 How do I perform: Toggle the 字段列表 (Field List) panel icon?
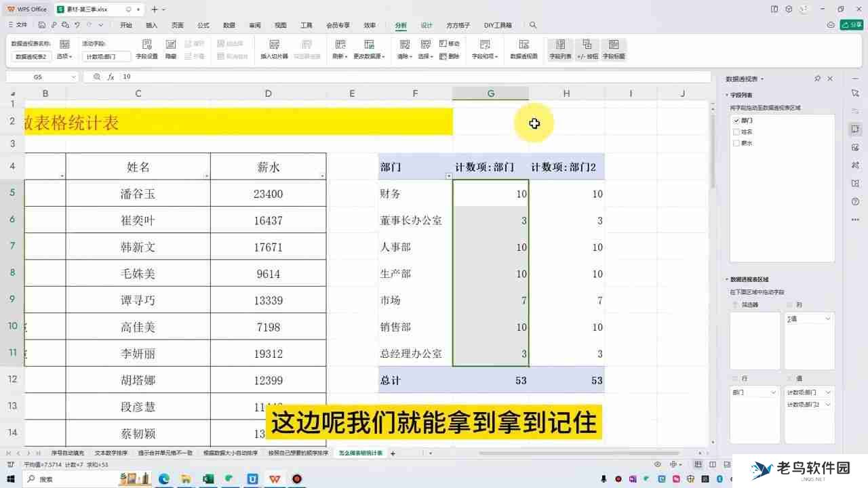[x=560, y=47]
